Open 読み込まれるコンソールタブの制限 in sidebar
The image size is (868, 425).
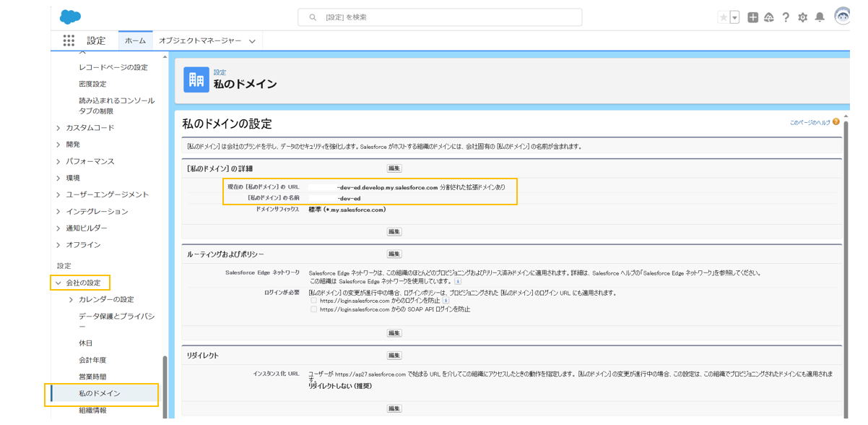click(x=116, y=106)
